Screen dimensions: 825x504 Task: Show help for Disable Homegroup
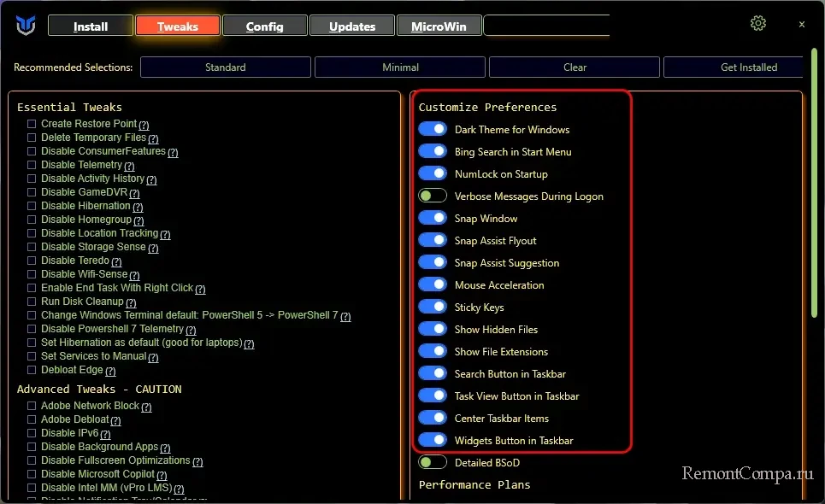coord(138,220)
